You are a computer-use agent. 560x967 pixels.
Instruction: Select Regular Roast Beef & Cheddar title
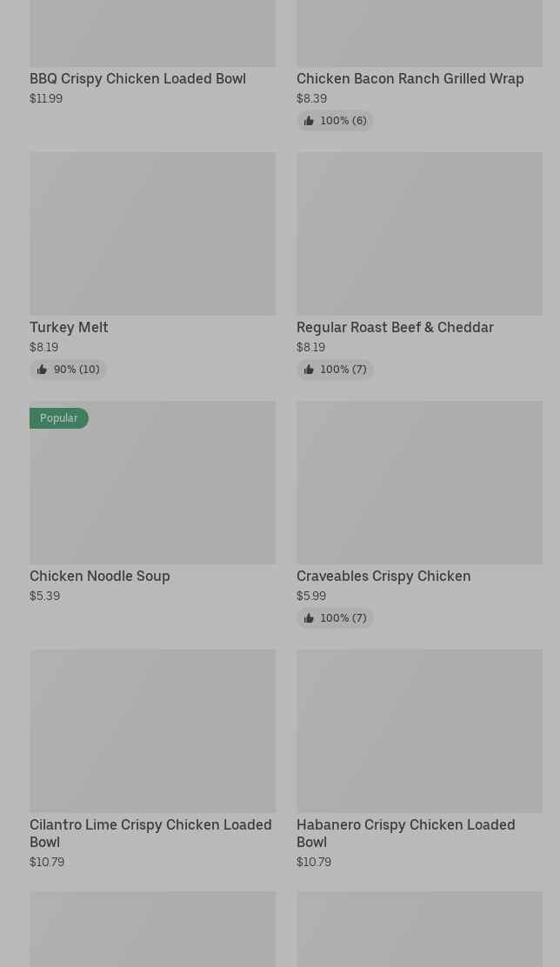395,327
